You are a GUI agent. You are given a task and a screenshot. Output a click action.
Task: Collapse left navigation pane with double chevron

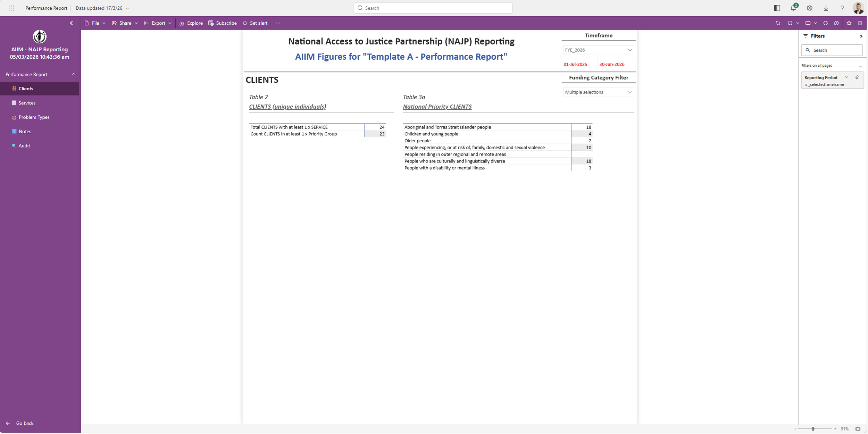[x=72, y=23]
